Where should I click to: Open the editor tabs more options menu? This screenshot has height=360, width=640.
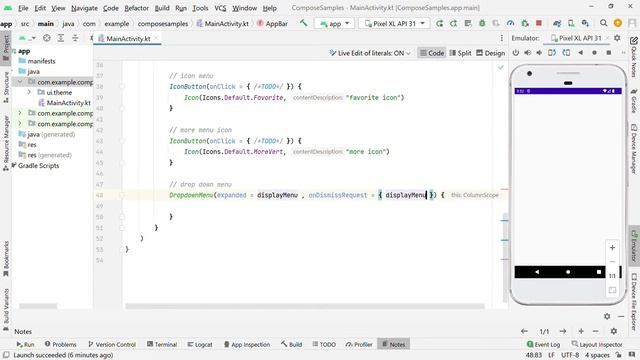(502, 38)
